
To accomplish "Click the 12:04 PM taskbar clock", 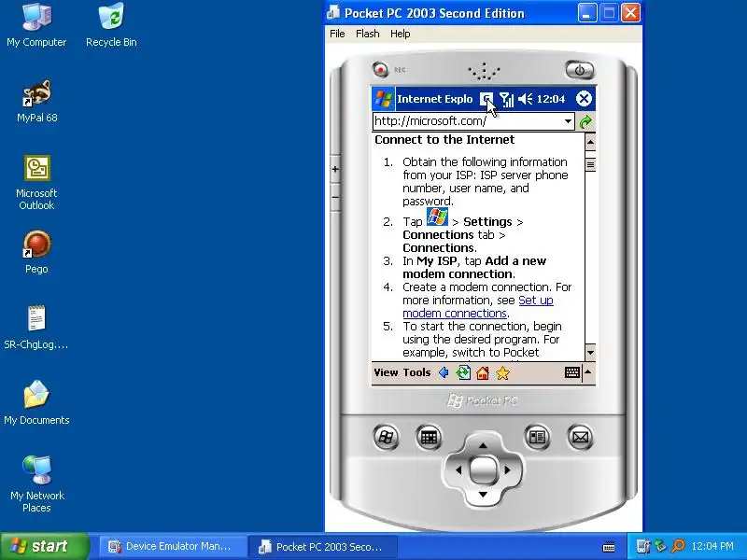I will coord(712,546).
